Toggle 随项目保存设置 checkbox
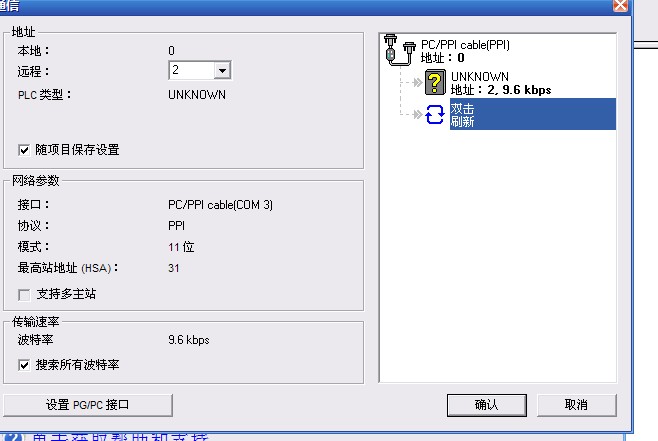Image resolution: width=658 pixels, height=441 pixels. (x=24, y=150)
